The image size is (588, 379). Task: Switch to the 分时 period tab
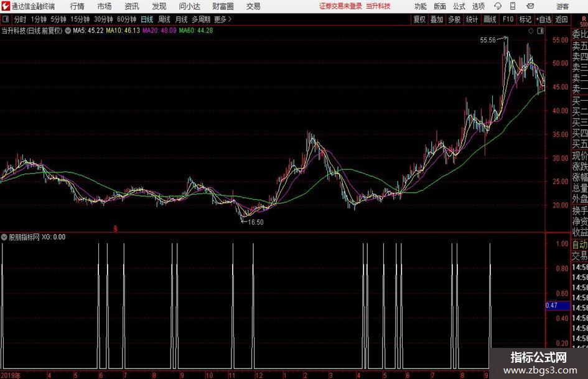tap(20, 19)
